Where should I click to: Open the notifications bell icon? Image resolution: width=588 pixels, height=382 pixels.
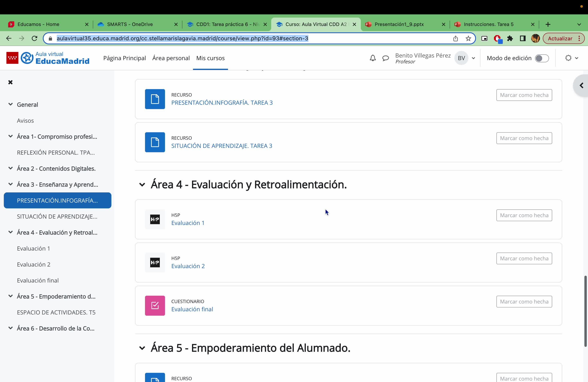(373, 58)
